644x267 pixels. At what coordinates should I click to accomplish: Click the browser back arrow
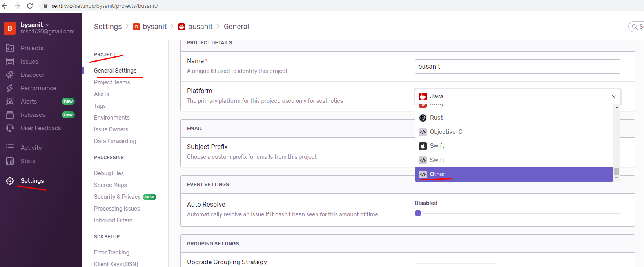pos(5,6)
